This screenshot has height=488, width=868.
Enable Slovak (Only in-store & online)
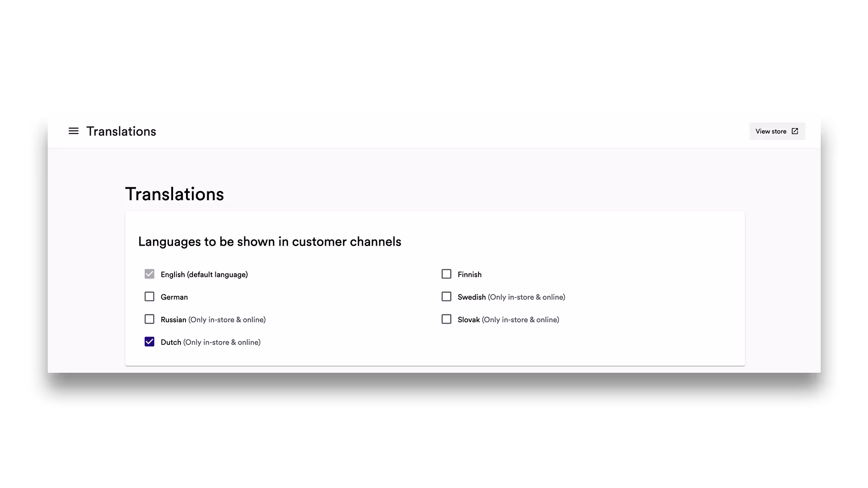(x=446, y=319)
